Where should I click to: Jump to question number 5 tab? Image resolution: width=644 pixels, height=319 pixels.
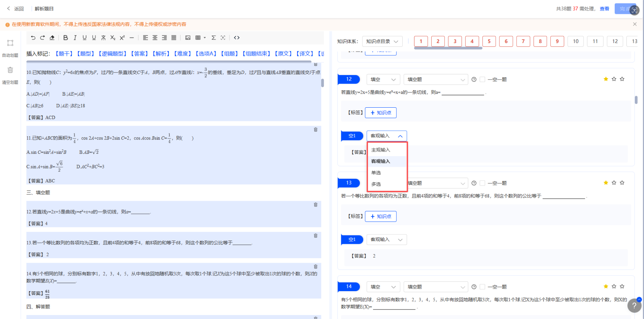(x=489, y=41)
